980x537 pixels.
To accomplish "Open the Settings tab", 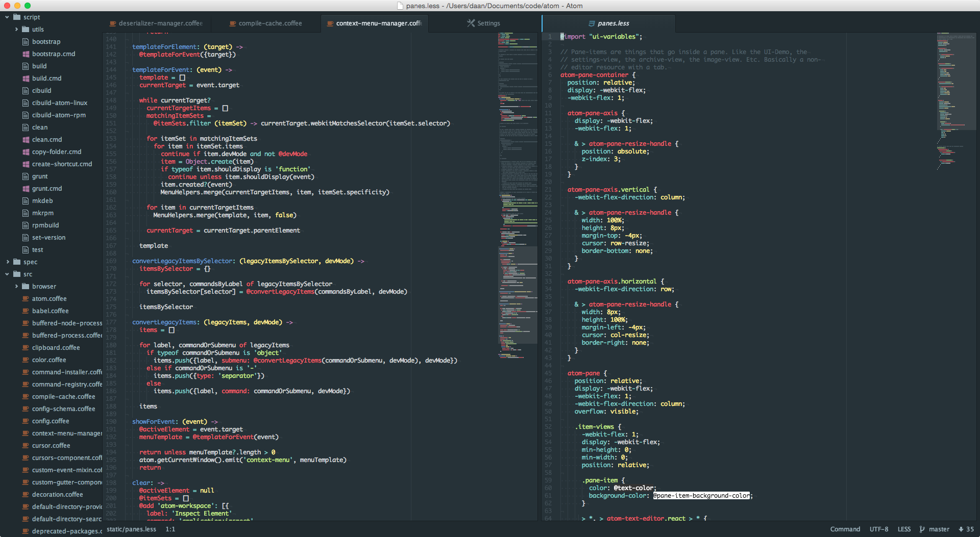I will click(x=483, y=23).
